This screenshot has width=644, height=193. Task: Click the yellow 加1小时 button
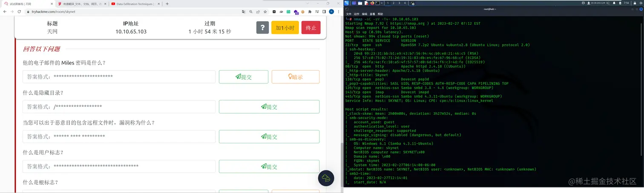pyautogui.click(x=285, y=28)
